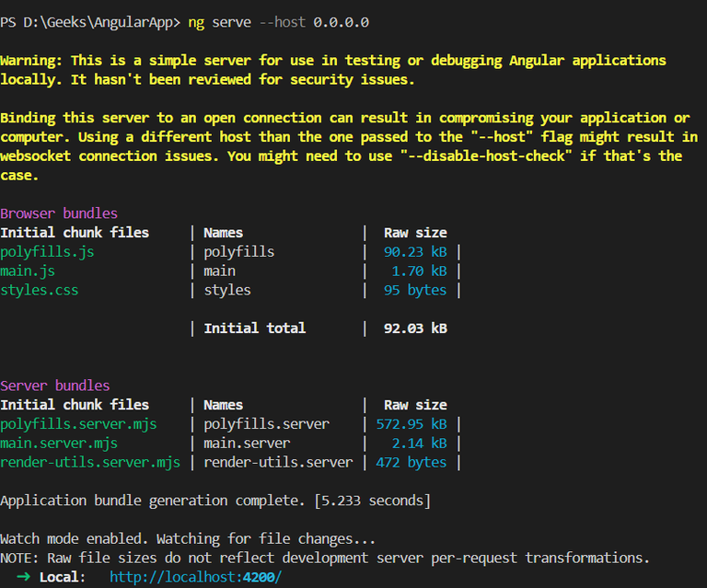Viewport: 707px width, 588px height.
Task: Click the 572.95 kB raw size value
Action: click(x=411, y=424)
